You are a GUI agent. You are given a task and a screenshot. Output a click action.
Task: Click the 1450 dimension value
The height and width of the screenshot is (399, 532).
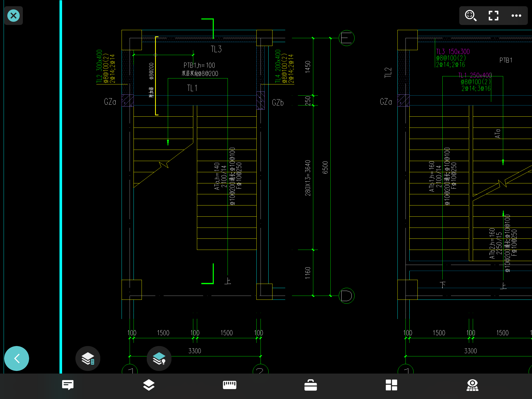[x=308, y=67]
